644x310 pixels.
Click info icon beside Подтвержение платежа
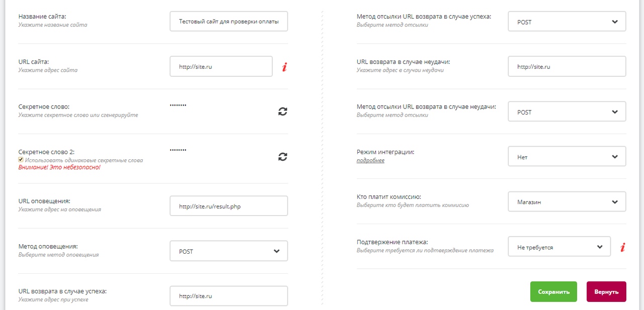tap(622, 247)
